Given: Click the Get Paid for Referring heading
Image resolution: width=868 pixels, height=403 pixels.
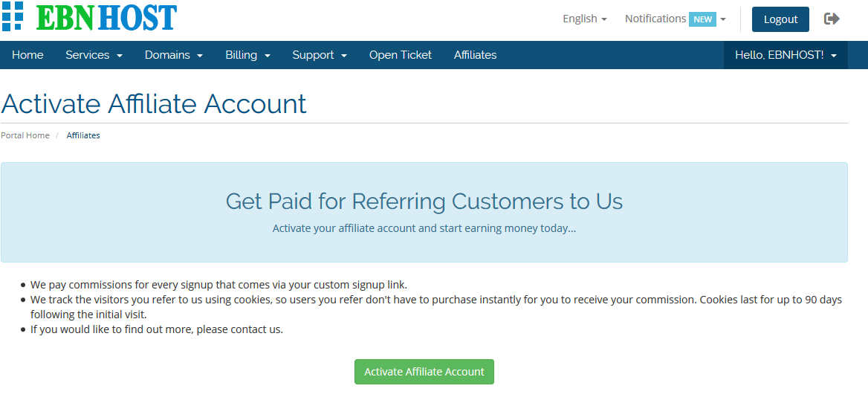Looking at the screenshot, I should [424, 201].
